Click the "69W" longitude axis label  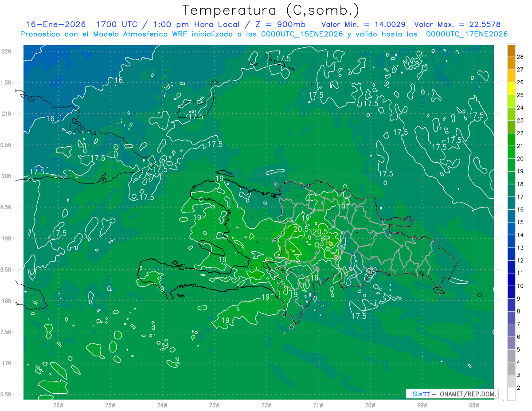pyautogui.click(x=422, y=405)
